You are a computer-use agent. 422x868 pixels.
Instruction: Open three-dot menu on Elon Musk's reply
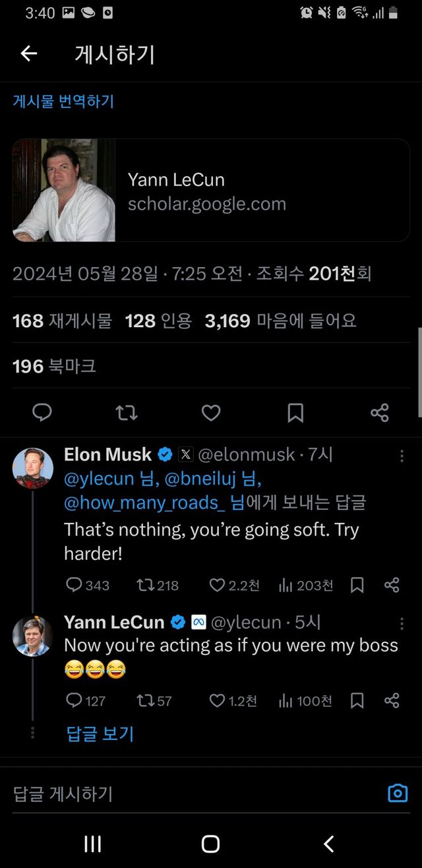(x=402, y=456)
